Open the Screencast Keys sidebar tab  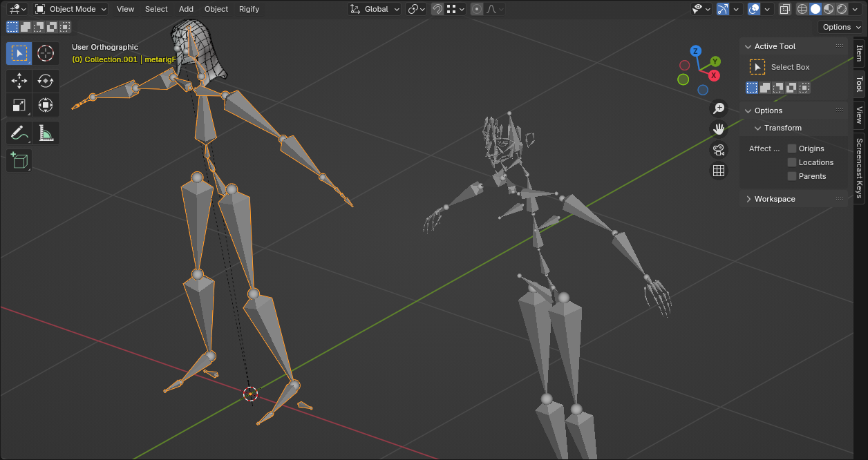pyautogui.click(x=859, y=167)
